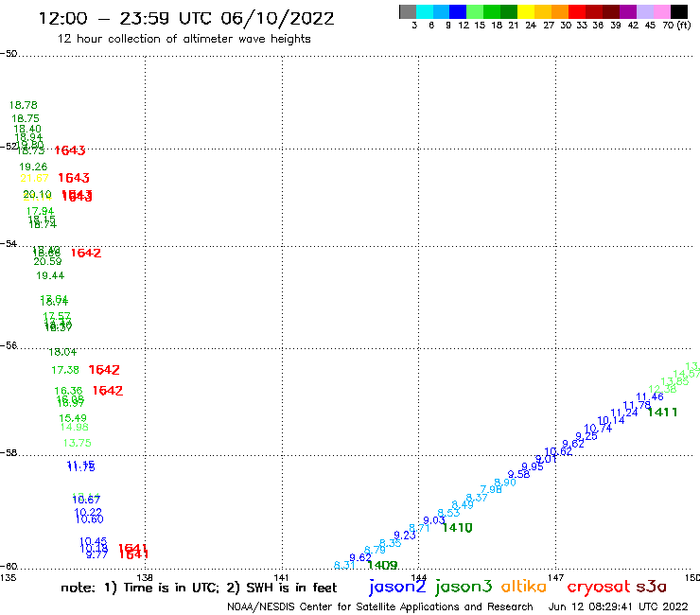Click the subtitle '12 hour collection of altimeter wave heights'

click(x=184, y=39)
